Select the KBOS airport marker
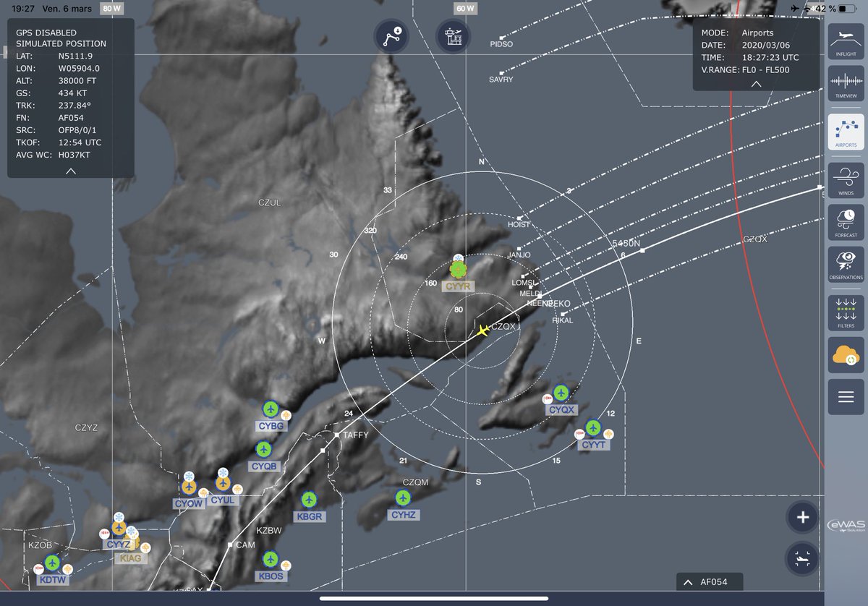The width and height of the screenshot is (868, 606). click(x=271, y=559)
